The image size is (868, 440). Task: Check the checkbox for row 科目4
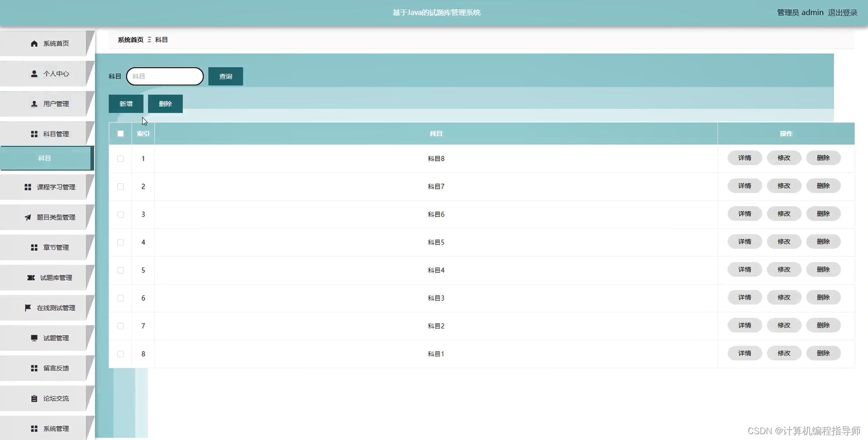[121, 270]
